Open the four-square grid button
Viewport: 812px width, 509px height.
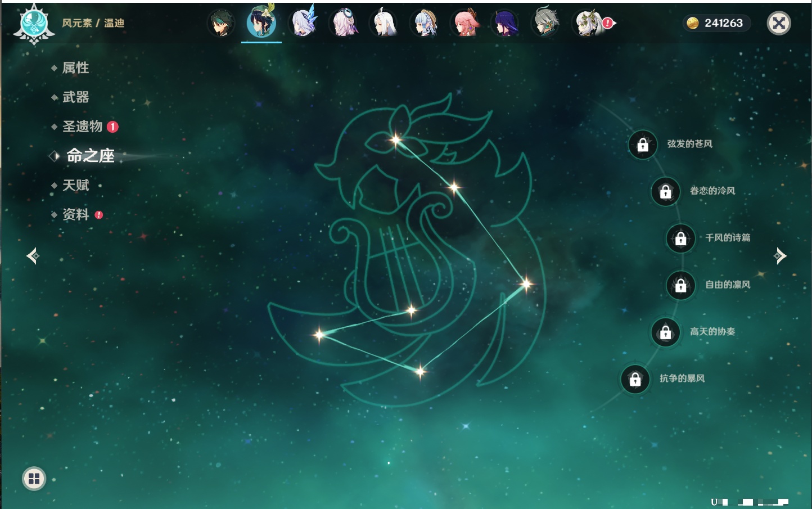[x=34, y=479]
